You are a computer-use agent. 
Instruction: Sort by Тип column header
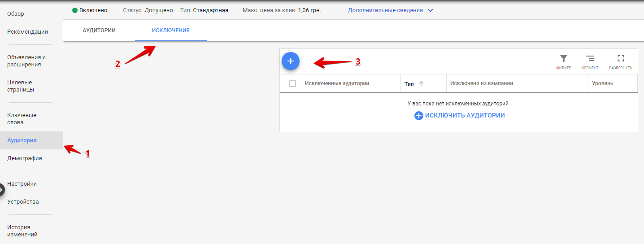409,84
